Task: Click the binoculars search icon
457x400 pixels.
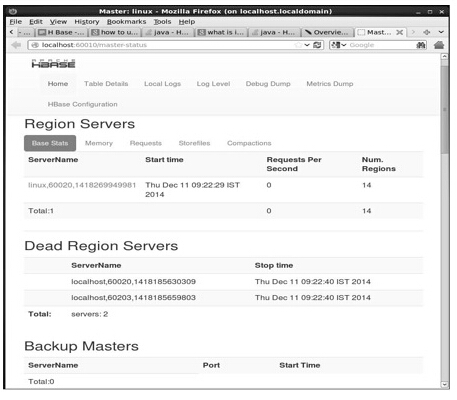Action: tap(421, 45)
